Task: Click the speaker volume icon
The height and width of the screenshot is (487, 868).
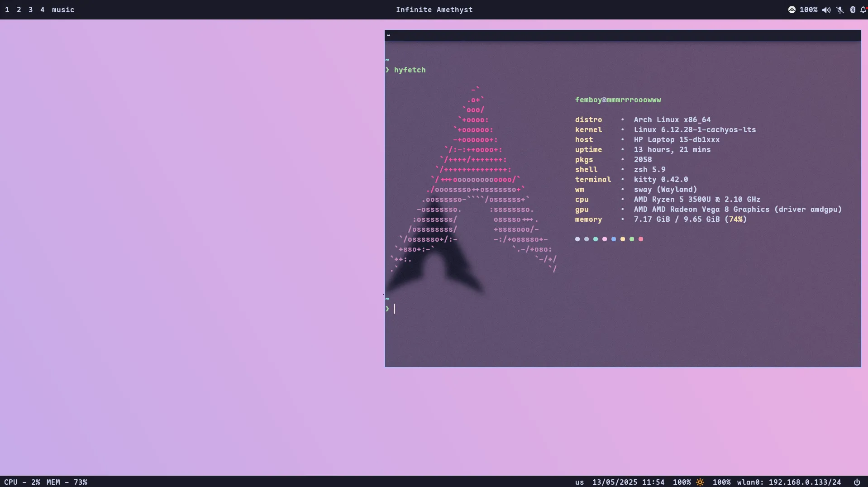Action: pyautogui.click(x=826, y=10)
